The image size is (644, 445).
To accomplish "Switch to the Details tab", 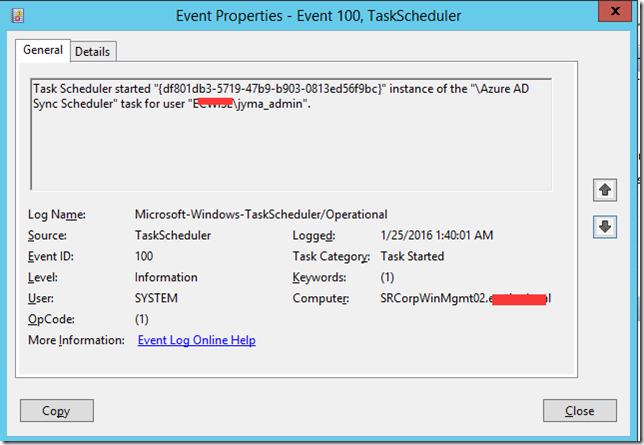I will point(93,52).
